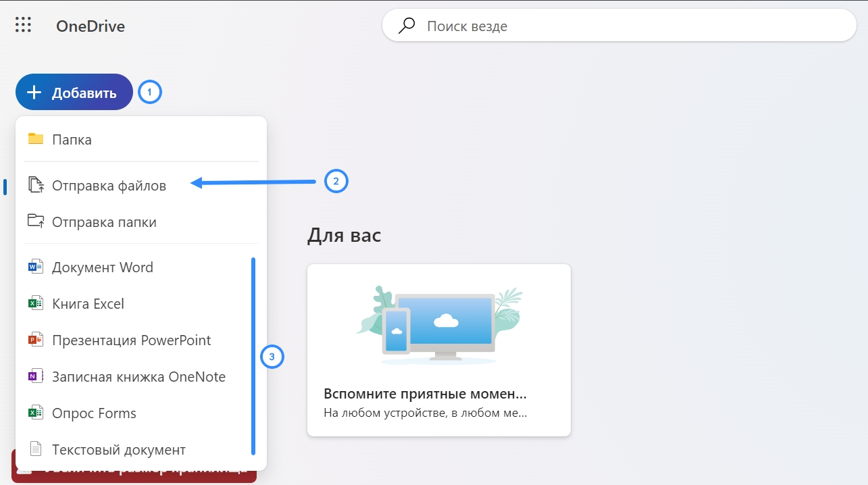Click the OneNote icon in the menu
This screenshot has width=868, height=485.
(x=36, y=376)
